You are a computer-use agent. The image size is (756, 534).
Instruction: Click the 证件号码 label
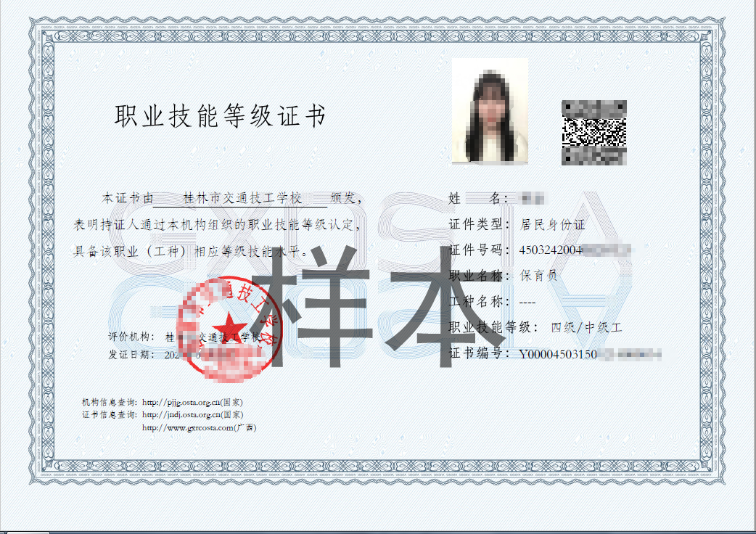(480, 250)
